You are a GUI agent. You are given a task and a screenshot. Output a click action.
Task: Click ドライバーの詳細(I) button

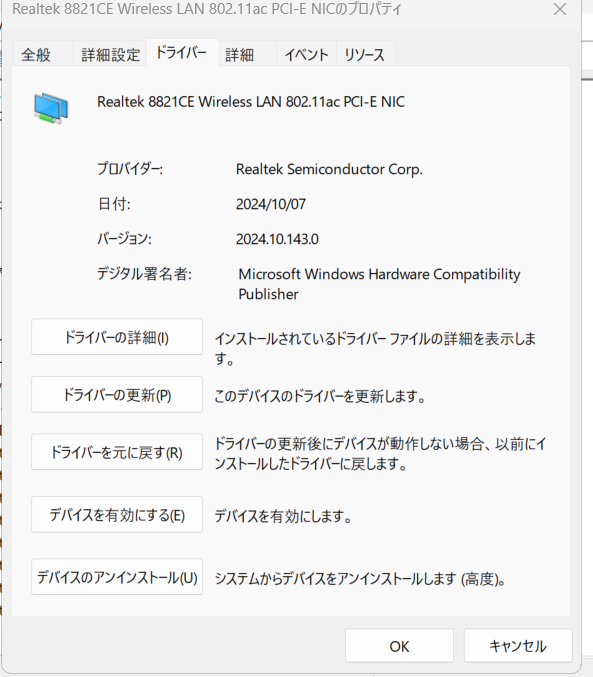coord(117,337)
